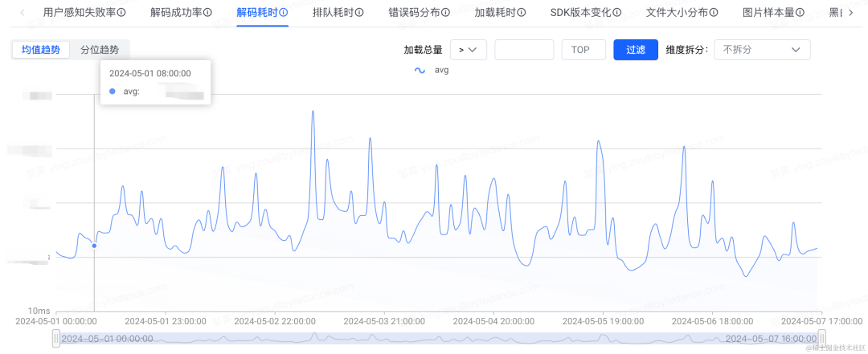
Task: Click info icon beside 用户感知失败率
Action: (121, 12)
